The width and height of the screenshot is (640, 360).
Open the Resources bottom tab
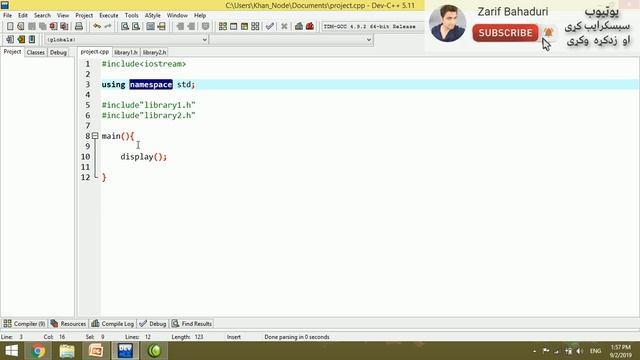(69, 324)
